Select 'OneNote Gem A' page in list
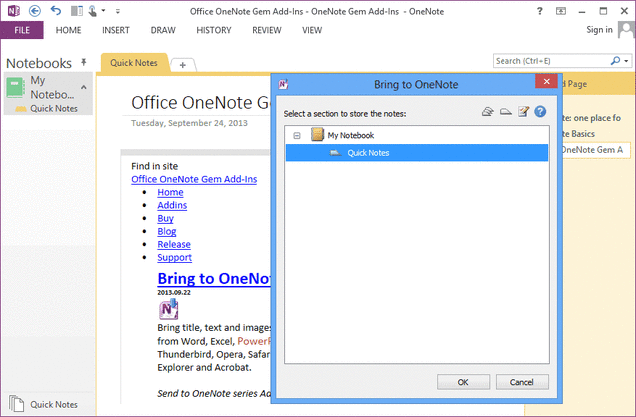Viewport: 636px width, 417px height. [595, 150]
